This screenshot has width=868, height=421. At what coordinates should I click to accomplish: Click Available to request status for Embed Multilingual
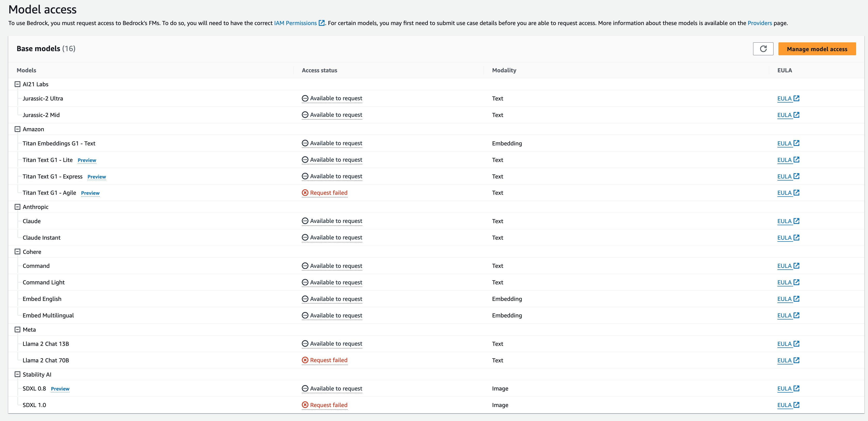pos(332,316)
